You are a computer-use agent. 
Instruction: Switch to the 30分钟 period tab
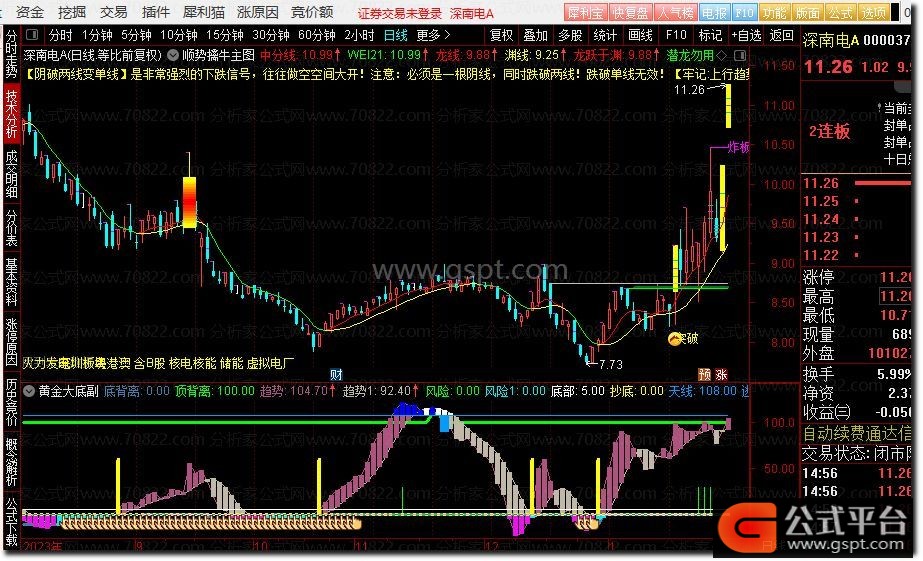click(270, 35)
